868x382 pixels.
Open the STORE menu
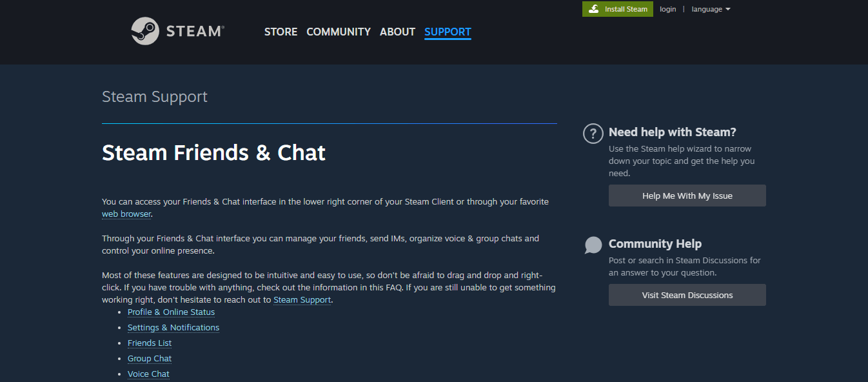coord(281,32)
